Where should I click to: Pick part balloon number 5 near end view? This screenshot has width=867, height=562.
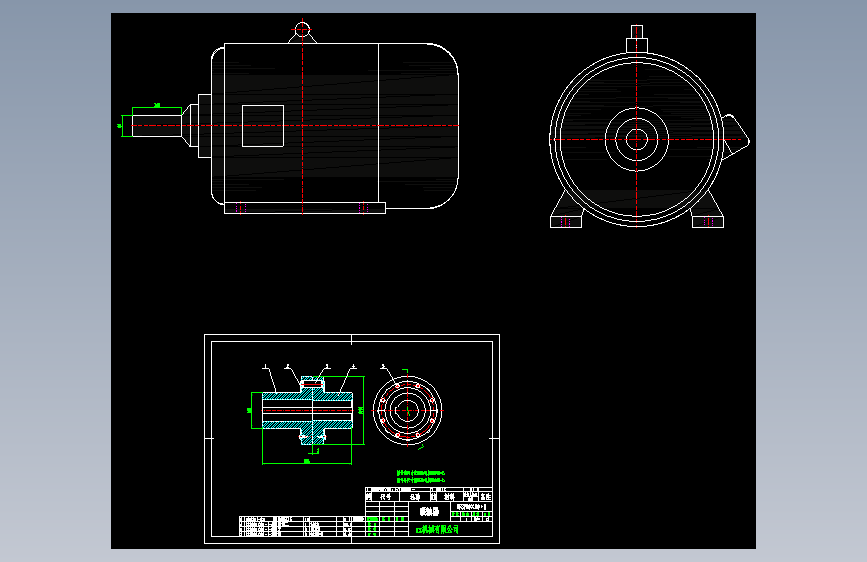coord(383,366)
